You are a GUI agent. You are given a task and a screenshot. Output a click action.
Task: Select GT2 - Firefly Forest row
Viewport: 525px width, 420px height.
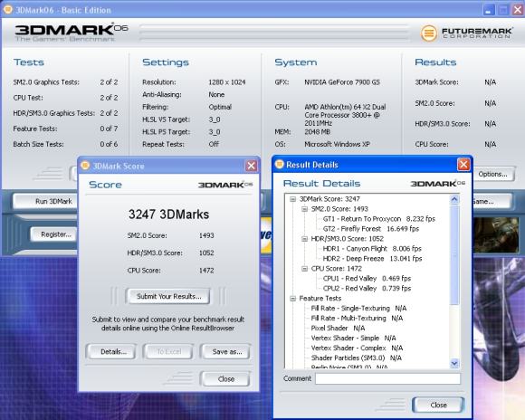point(370,229)
